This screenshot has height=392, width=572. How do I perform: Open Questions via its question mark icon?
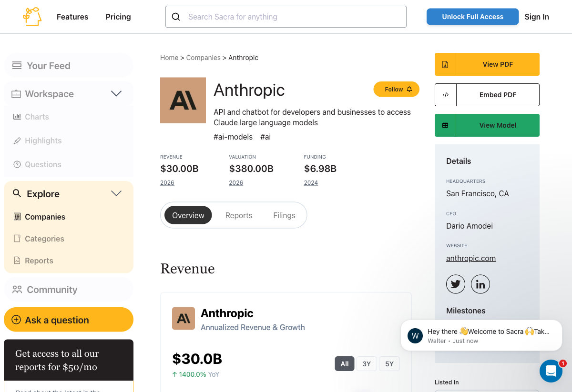tap(17, 164)
